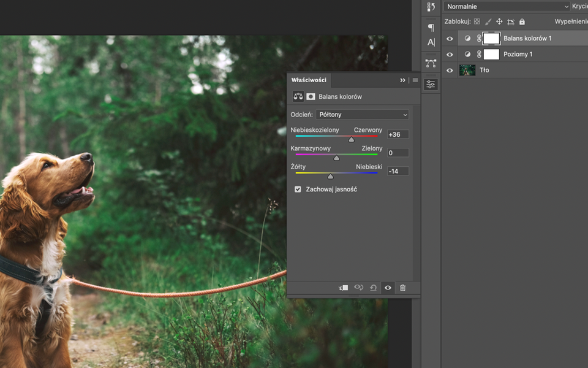Viewport: 588px width, 368px height.
Task: Click lock image pixels brush icon
Action: click(488, 21)
